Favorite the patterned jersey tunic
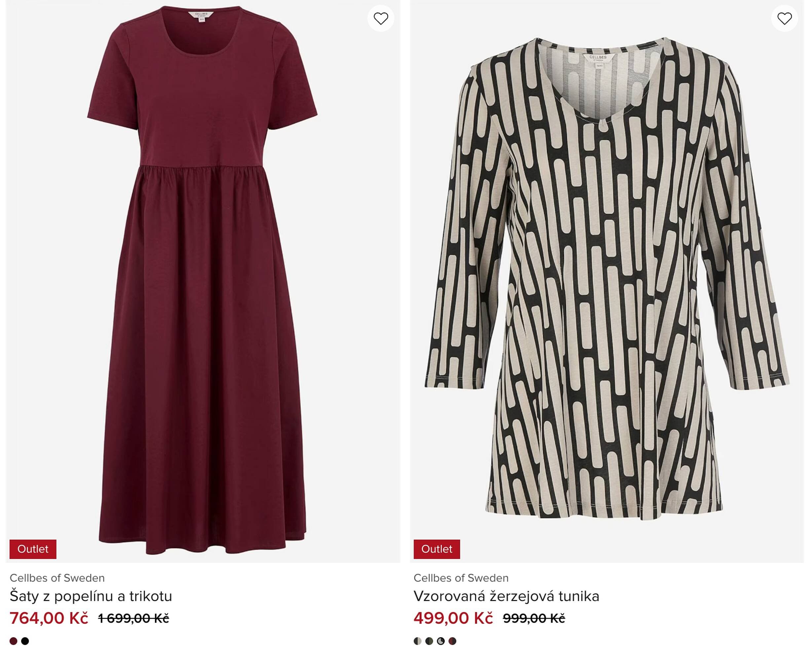812x661 pixels. pos(784,18)
